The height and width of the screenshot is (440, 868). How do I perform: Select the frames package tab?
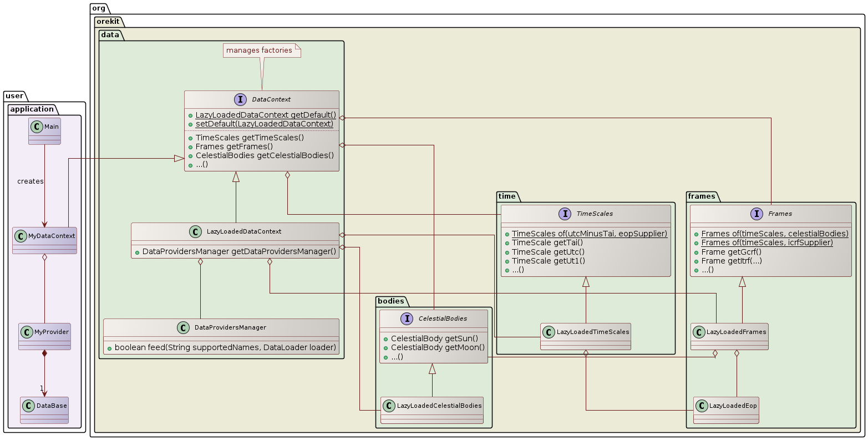702,196
